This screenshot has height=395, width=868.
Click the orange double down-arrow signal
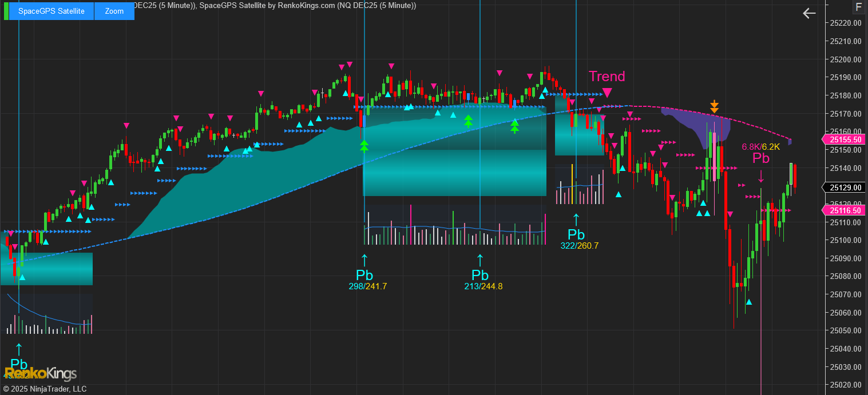[714, 106]
